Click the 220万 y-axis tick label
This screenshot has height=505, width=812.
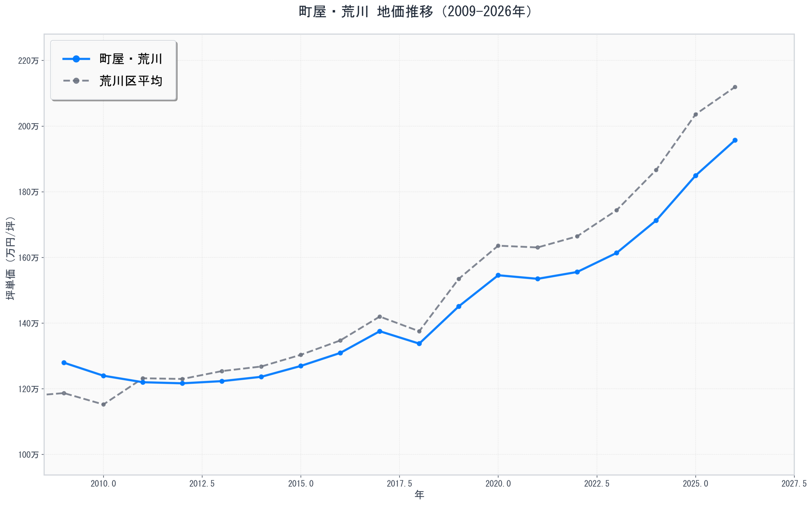[28, 61]
